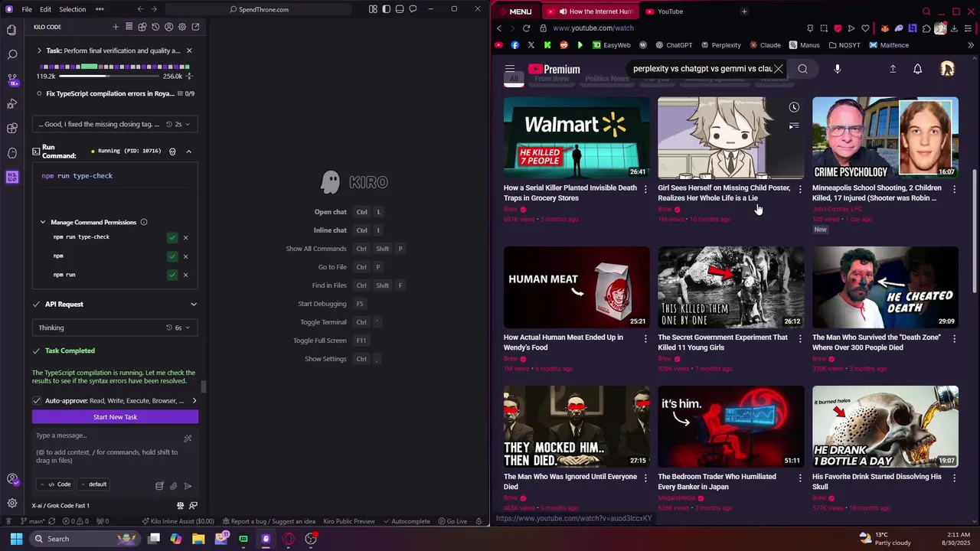Click the YouTube create upload icon
This screenshot has height=551, width=980.
(x=893, y=69)
